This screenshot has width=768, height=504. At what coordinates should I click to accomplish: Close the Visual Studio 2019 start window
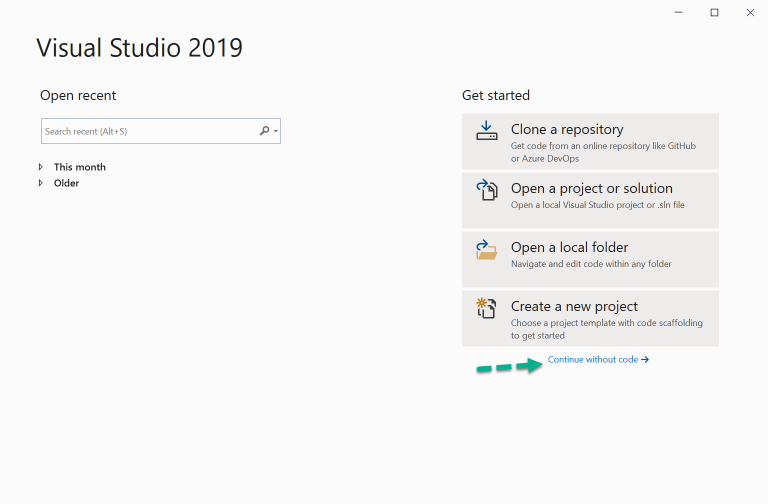(x=750, y=12)
